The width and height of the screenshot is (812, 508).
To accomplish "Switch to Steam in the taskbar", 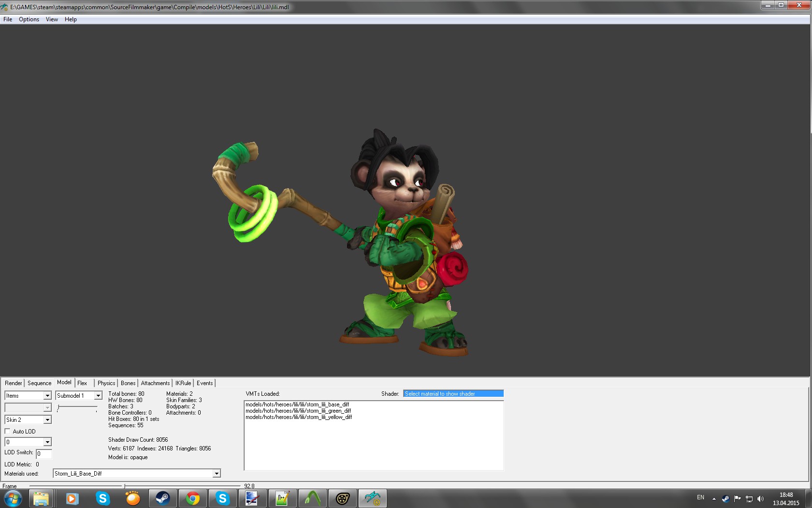I will (162, 498).
